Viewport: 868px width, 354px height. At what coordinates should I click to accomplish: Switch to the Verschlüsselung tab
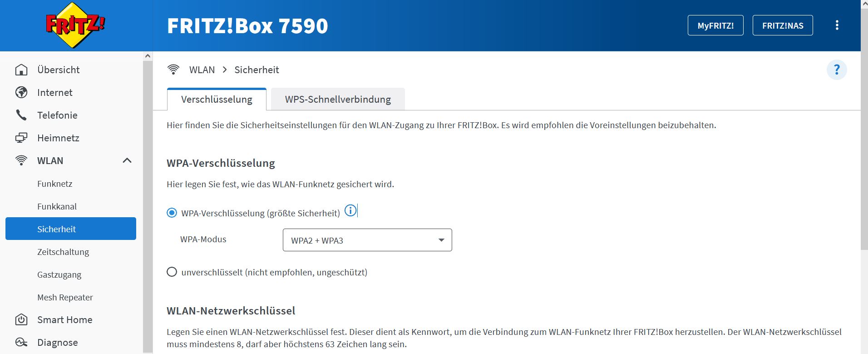(217, 99)
